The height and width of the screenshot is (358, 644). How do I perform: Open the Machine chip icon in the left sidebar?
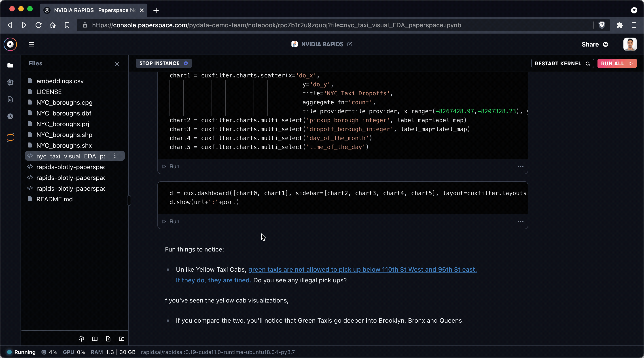point(10,82)
